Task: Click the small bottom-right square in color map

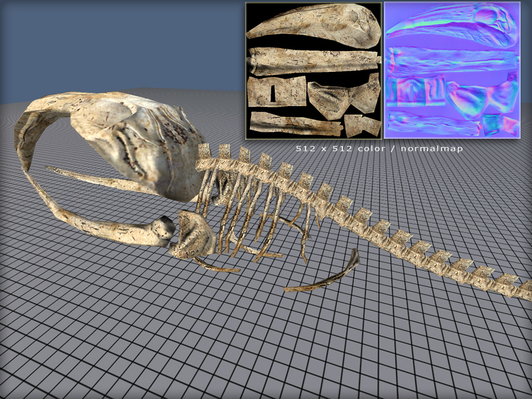Action: [362, 125]
